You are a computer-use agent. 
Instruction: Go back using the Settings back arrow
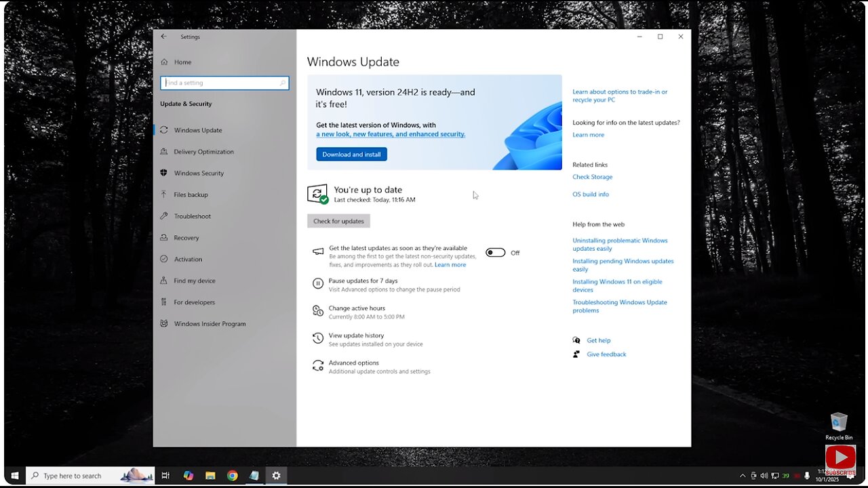tap(163, 37)
